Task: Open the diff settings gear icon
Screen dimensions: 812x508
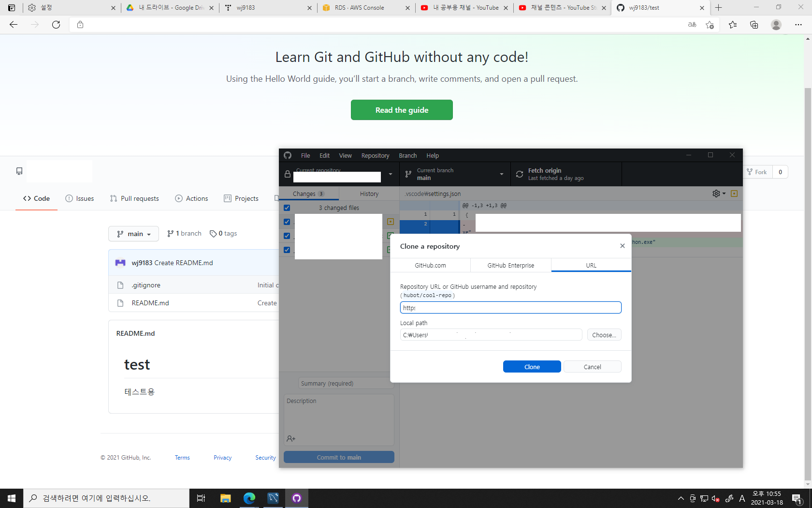Action: tap(716, 194)
